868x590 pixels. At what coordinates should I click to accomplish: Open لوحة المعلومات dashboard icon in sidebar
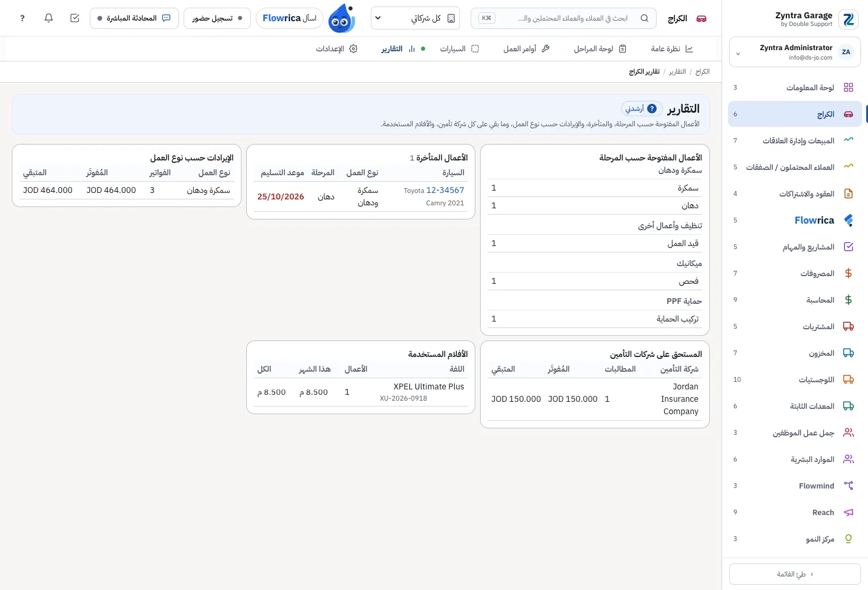(x=849, y=87)
